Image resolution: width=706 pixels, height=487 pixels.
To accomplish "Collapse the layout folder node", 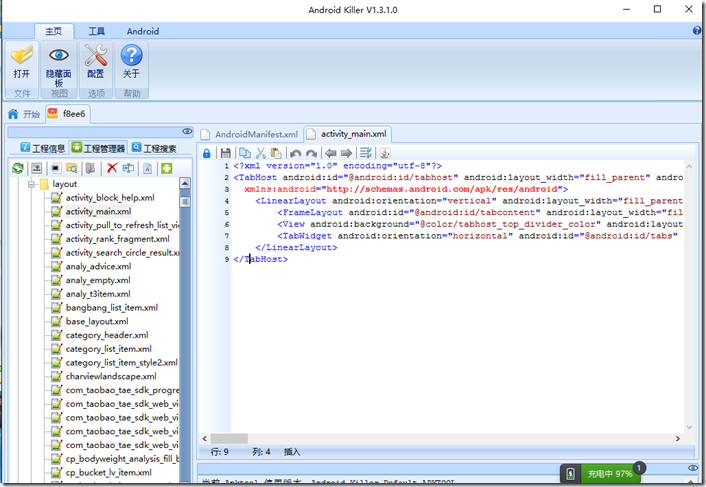I will [31, 184].
